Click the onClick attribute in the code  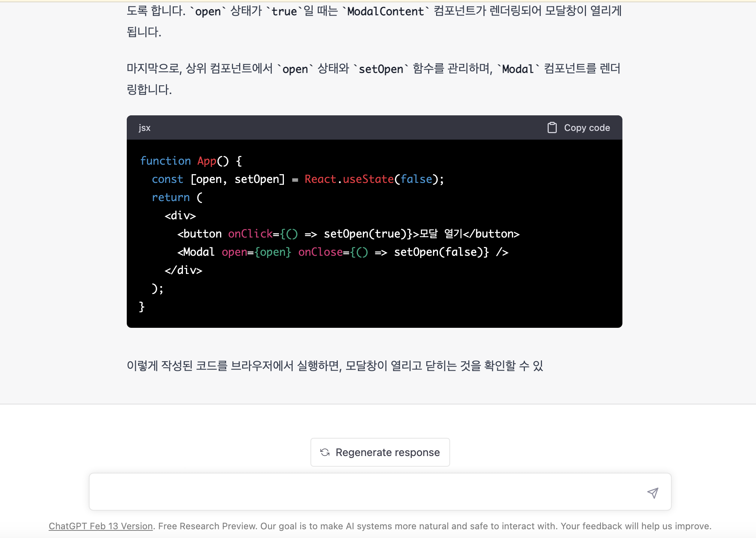(x=250, y=234)
